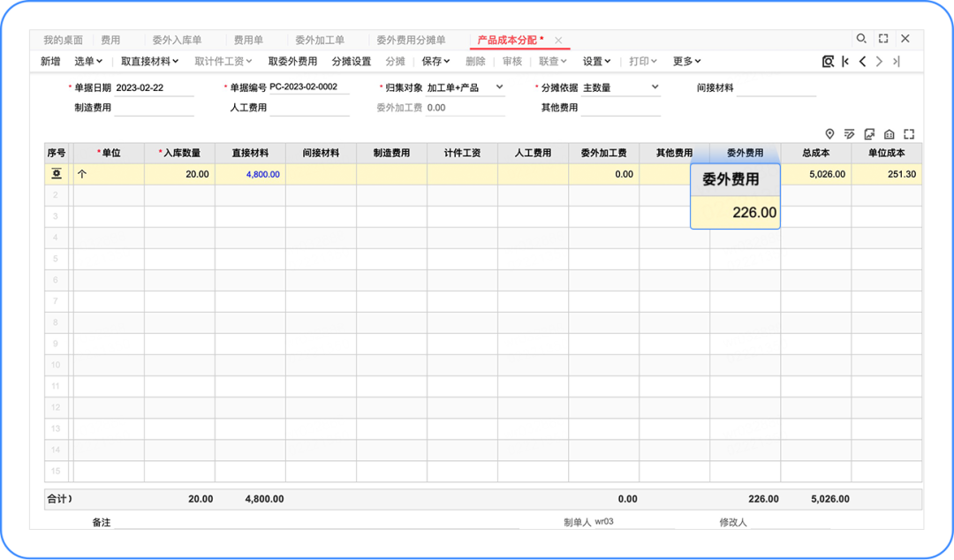The width and height of the screenshot is (954, 560).
Task: Go to the next record arrow icon
Action: [879, 62]
